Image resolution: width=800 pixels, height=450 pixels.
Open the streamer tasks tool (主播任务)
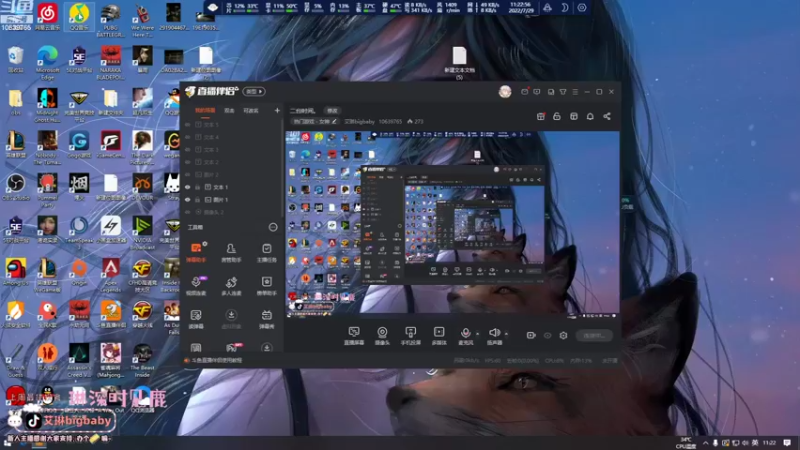[266, 252]
